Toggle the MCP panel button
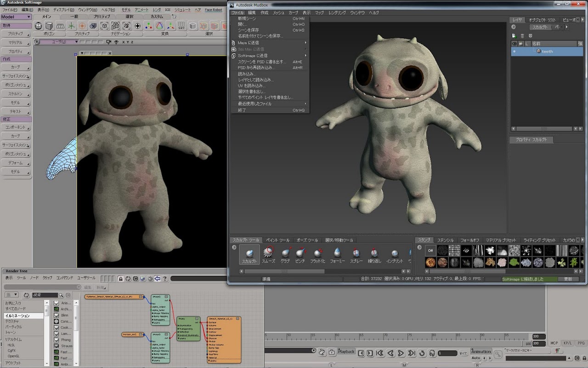The height and width of the screenshot is (368, 588). (x=554, y=343)
